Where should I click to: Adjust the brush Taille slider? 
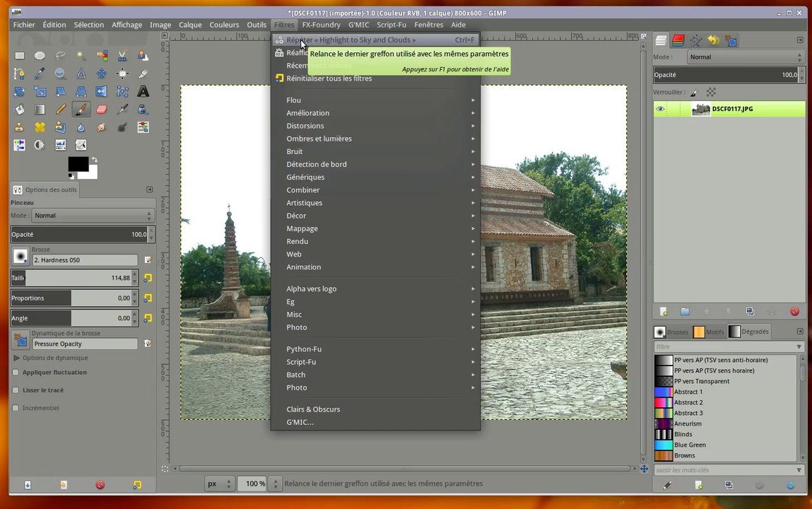(71, 278)
